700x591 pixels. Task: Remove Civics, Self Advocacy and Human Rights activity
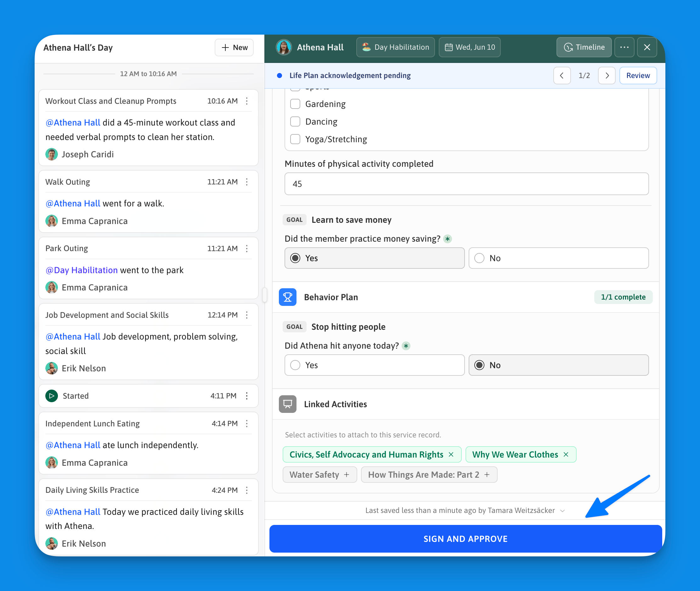(451, 454)
